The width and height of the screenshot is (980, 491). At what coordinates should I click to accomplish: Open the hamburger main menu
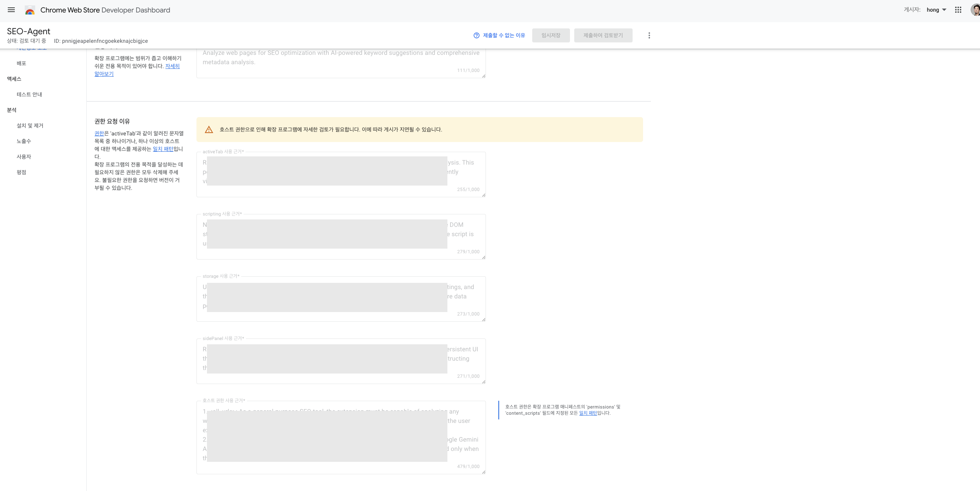[11, 10]
